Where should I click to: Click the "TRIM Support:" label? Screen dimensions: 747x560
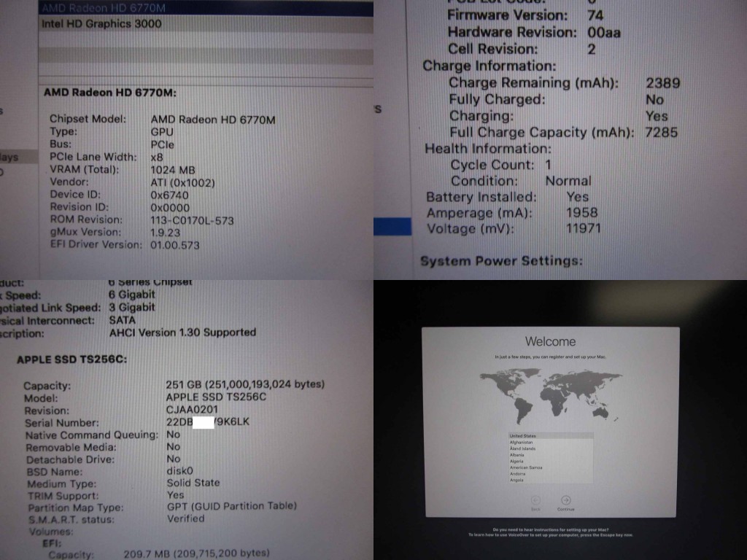[63, 496]
